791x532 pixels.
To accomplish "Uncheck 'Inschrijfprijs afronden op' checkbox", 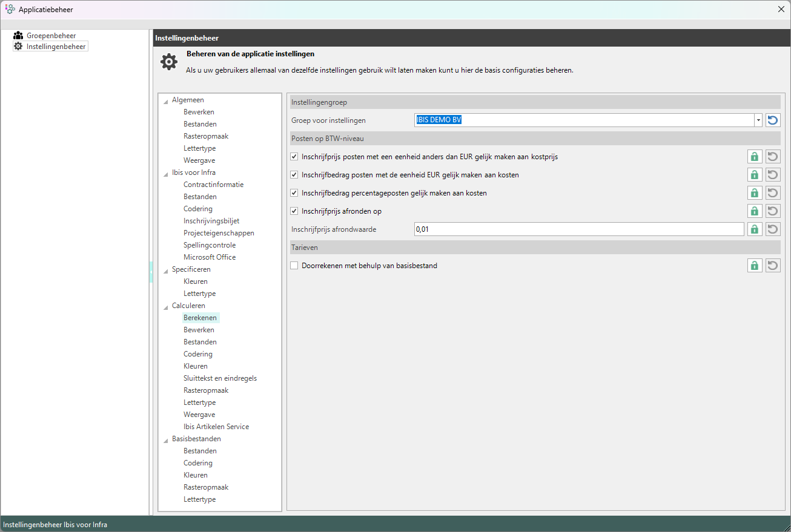I will click(x=294, y=211).
